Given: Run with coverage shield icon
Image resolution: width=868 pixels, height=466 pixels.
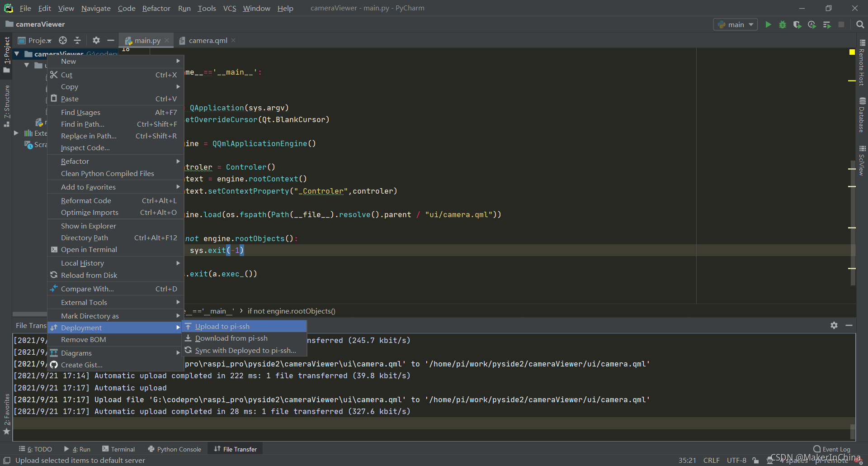Looking at the screenshot, I should (797, 24).
